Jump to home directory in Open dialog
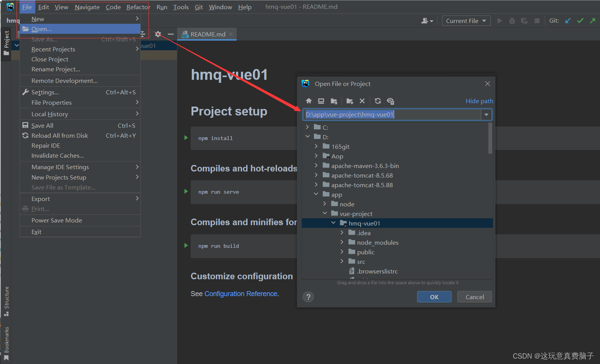The image size is (600, 364). [309, 101]
